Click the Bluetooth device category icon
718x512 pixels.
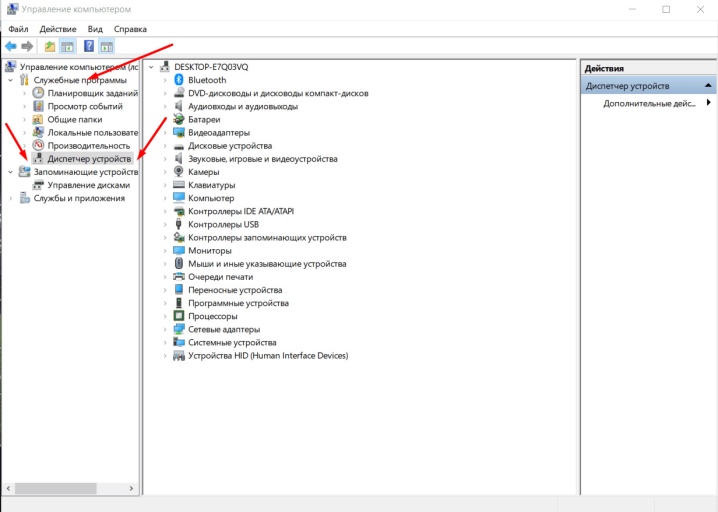[x=179, y=80]
